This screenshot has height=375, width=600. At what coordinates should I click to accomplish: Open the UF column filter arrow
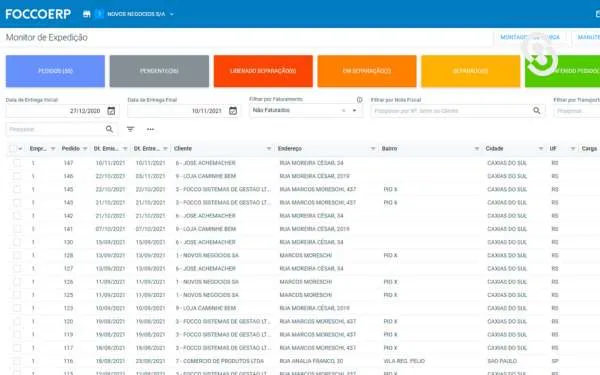click(573, 148)
